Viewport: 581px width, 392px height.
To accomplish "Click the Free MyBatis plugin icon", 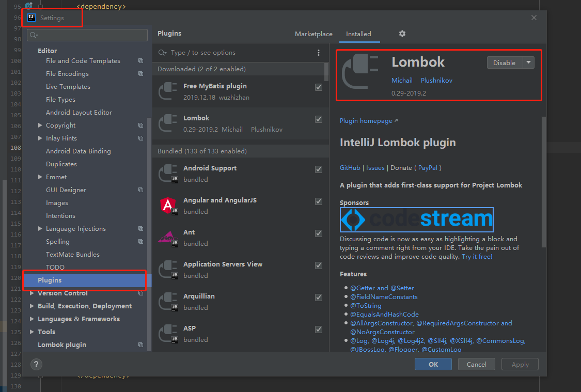I will [x=168, y=91].
